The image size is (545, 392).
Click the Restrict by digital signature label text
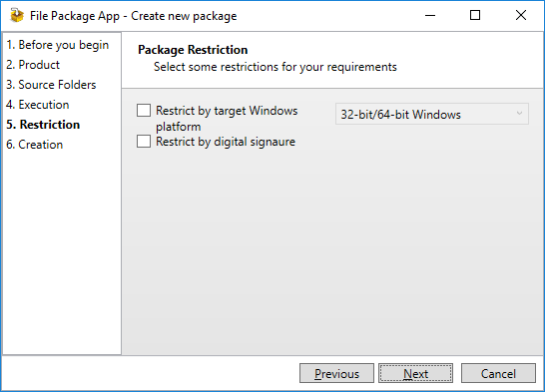click(226, 142)
